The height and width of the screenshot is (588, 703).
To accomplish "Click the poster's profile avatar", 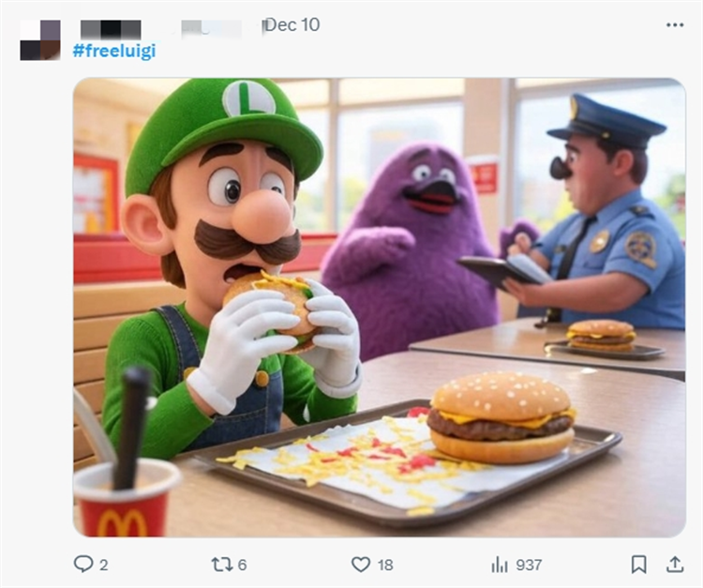I will [39, 38].
